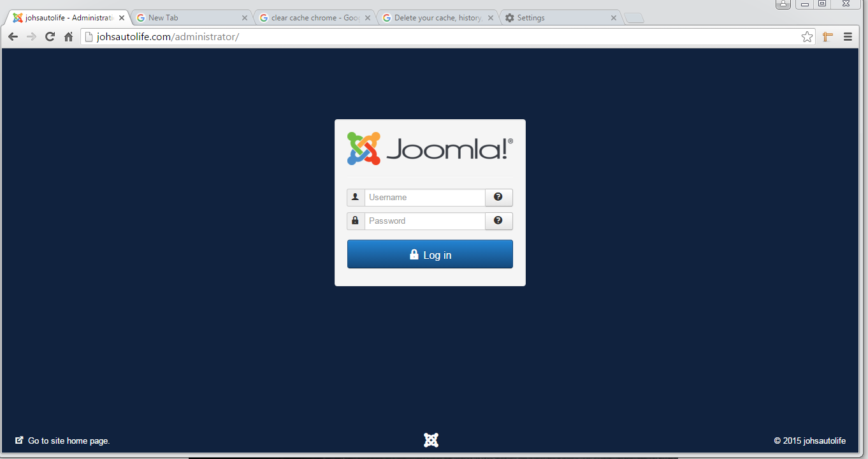This screenshot has height=459, width=868.
Task: Click the help icon beside the Password field
Action: point(498,221)
